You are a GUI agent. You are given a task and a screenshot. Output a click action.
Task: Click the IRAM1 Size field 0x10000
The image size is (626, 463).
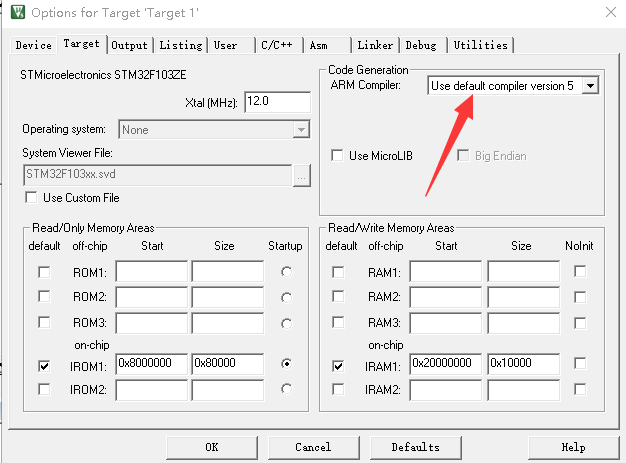(523, 364)
